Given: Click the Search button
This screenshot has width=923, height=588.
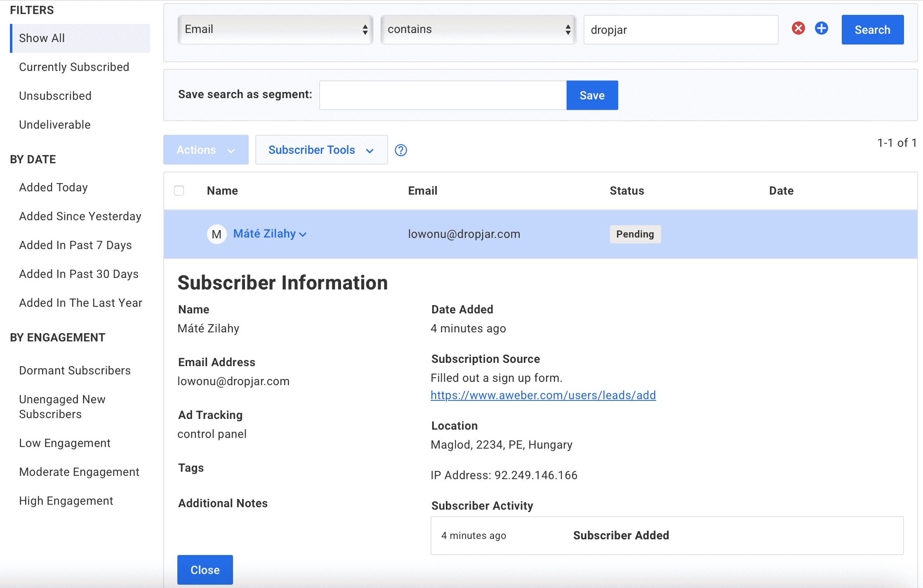Looking at the screenshot, I should tap(872, 30).
